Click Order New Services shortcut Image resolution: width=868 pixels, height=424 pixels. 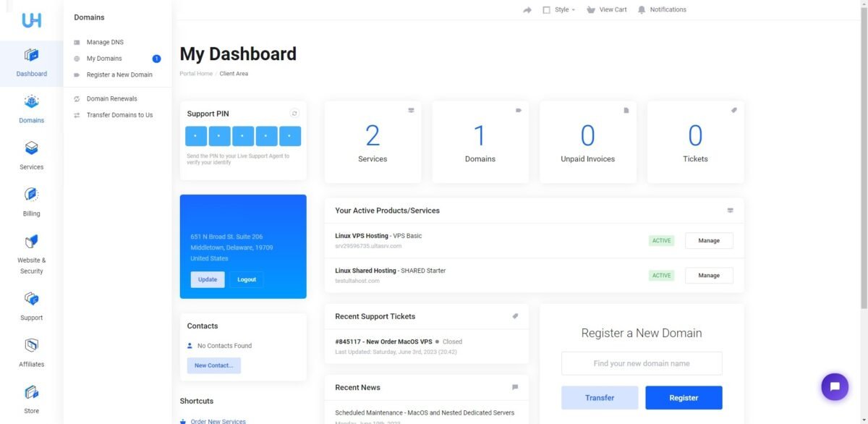(x=218, y=421)
